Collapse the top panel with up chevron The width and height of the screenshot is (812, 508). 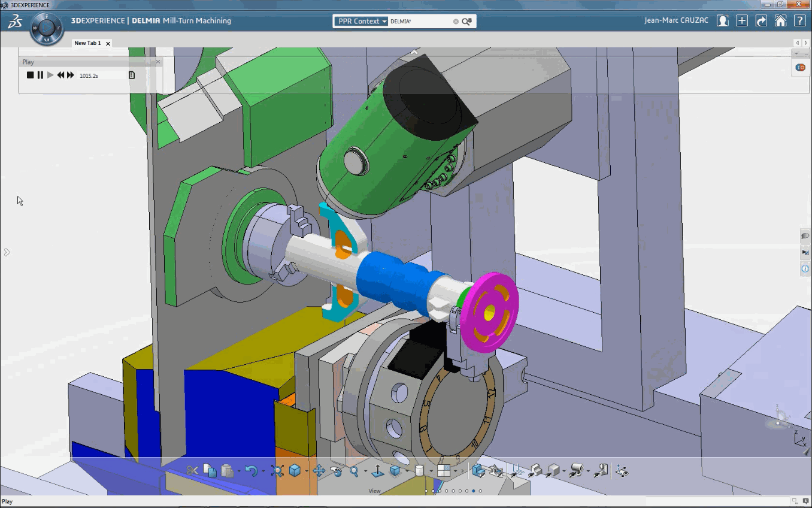pyautogui.click(x=413, y=52)
